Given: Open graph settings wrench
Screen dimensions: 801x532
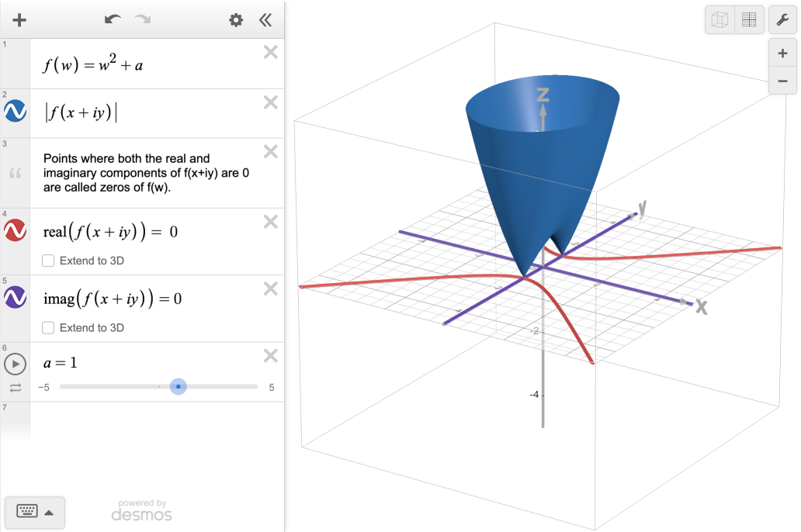Looking at the screenshot, I should (x=782, y=20).
